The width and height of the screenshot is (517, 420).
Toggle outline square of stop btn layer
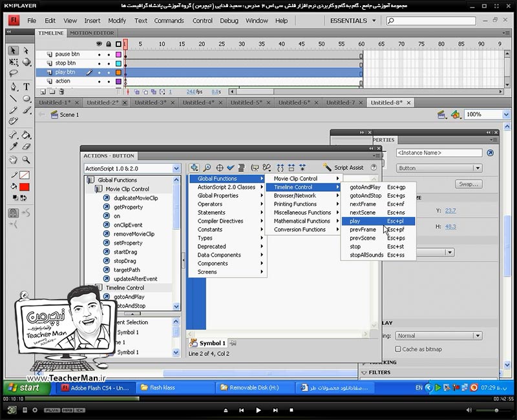point(118,63)
